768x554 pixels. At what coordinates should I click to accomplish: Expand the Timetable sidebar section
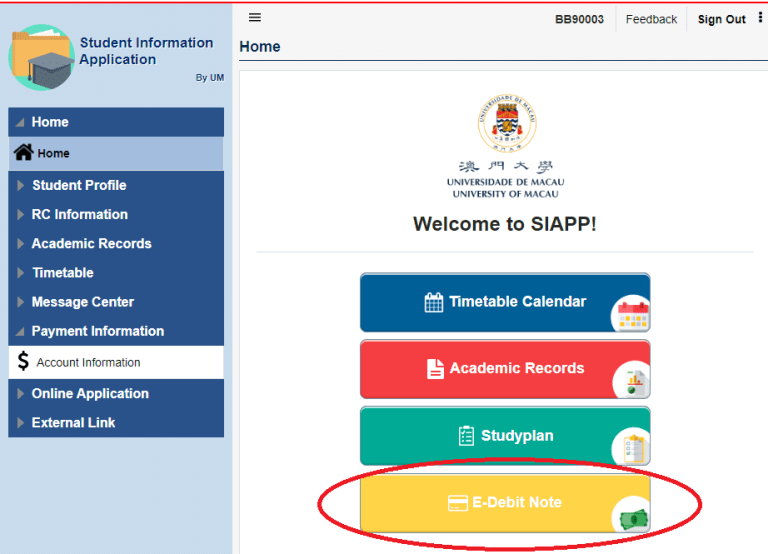click(62, 272)
